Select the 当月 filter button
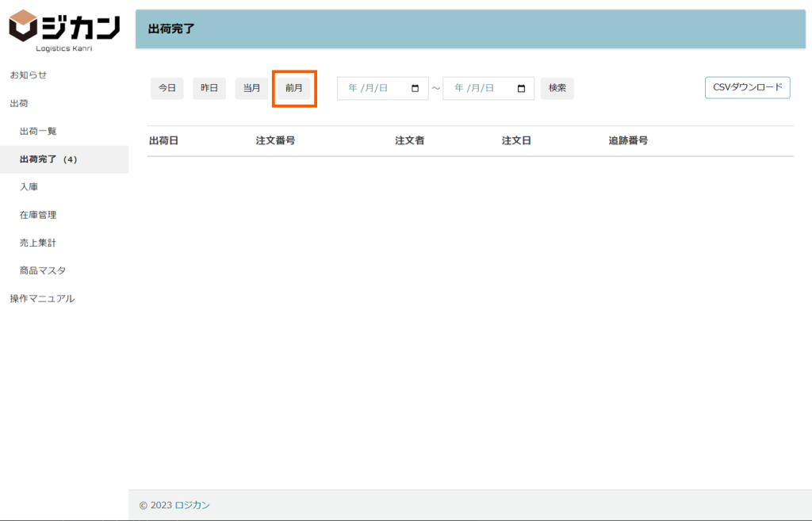Screen dimensions: 812x521 pos(251,89)
